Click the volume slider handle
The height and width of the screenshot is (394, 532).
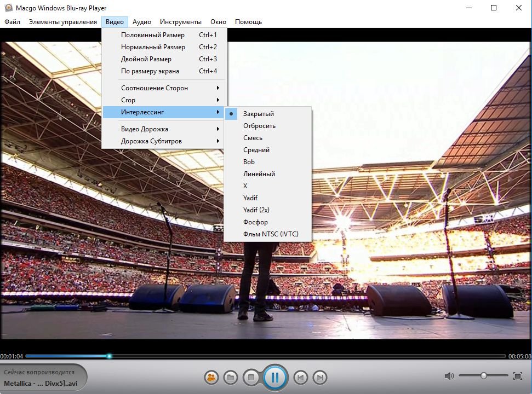pos(484,375)
